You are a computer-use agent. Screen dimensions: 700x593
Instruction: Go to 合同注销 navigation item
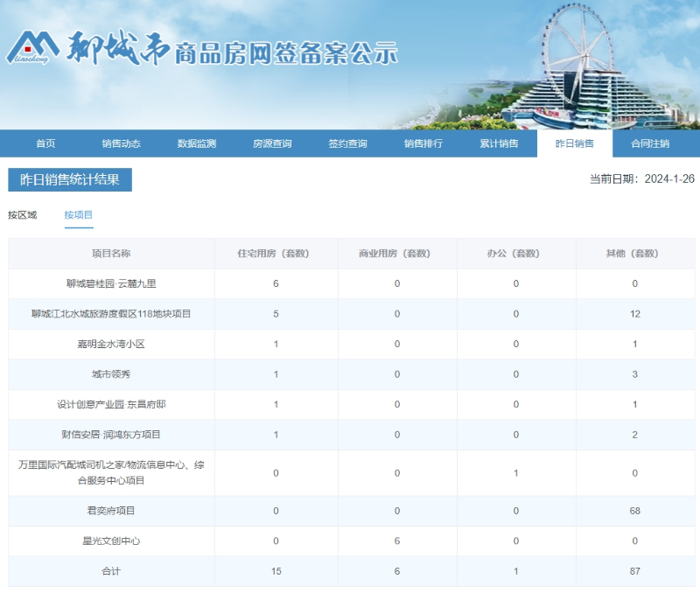tap(650, 143)
